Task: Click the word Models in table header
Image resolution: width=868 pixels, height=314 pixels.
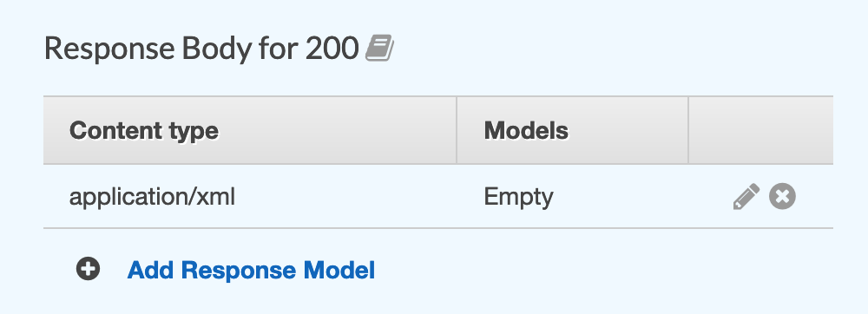Action: tap(526, 130)
